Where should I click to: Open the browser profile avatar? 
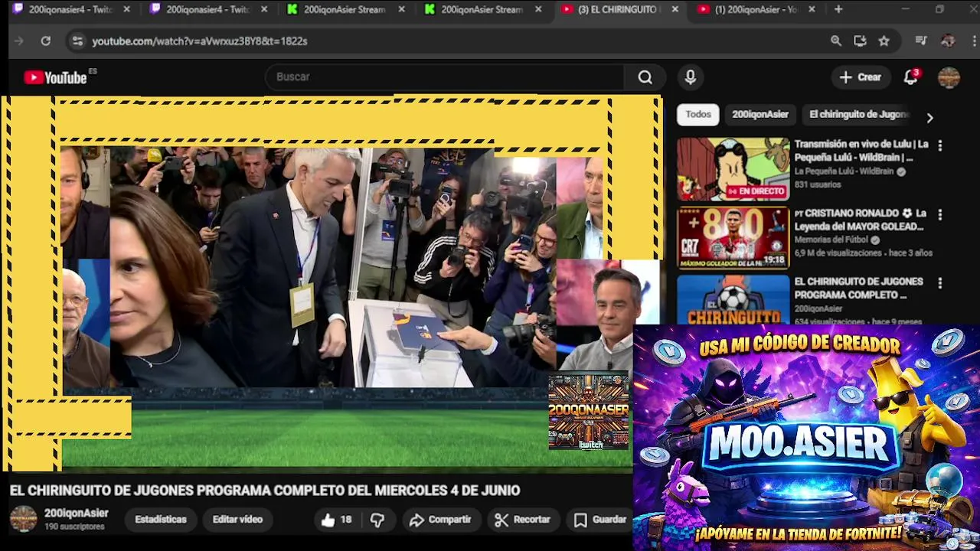click(948, 41)
